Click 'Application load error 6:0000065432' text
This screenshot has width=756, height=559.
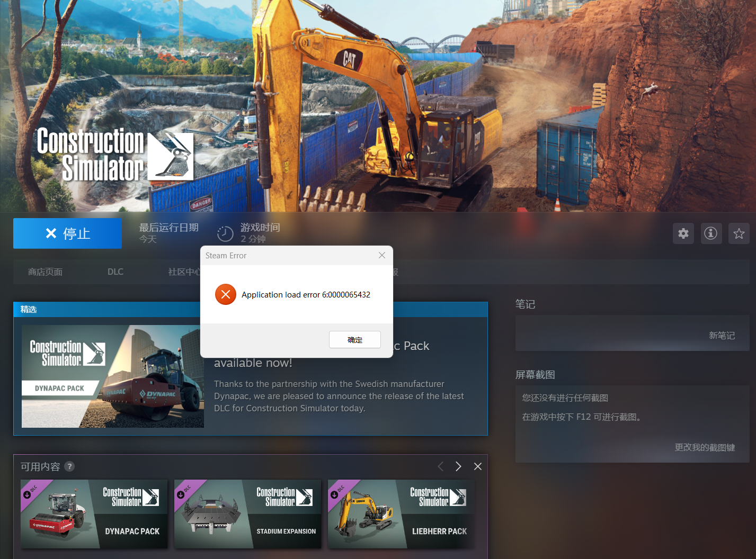pos(306,295)
